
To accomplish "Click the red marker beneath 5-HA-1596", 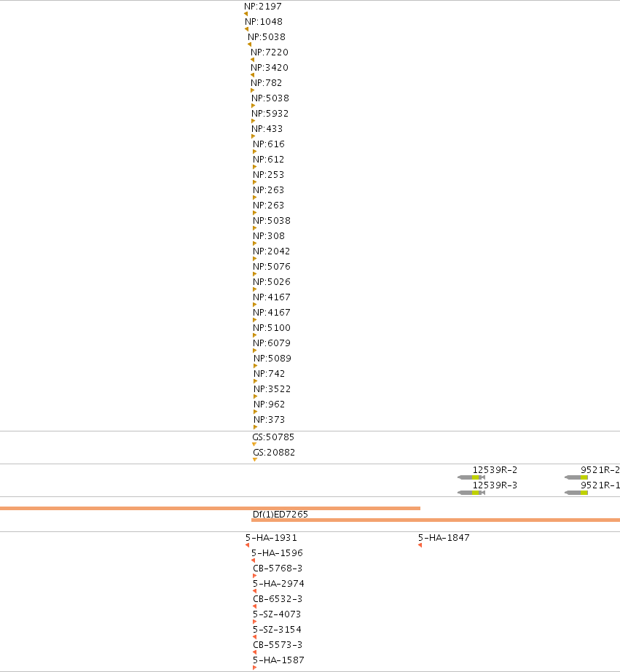I will click(x=254, y=560).
